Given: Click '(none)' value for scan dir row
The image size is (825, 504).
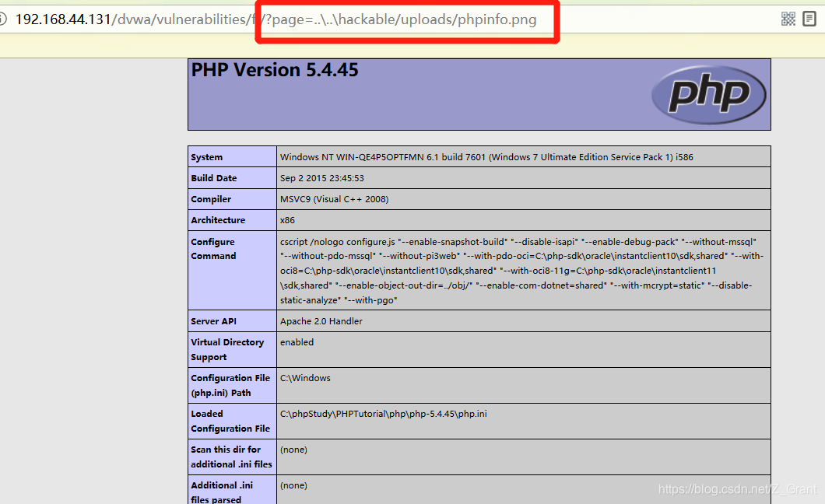Looking at the screenshot, I should [293, 450].
